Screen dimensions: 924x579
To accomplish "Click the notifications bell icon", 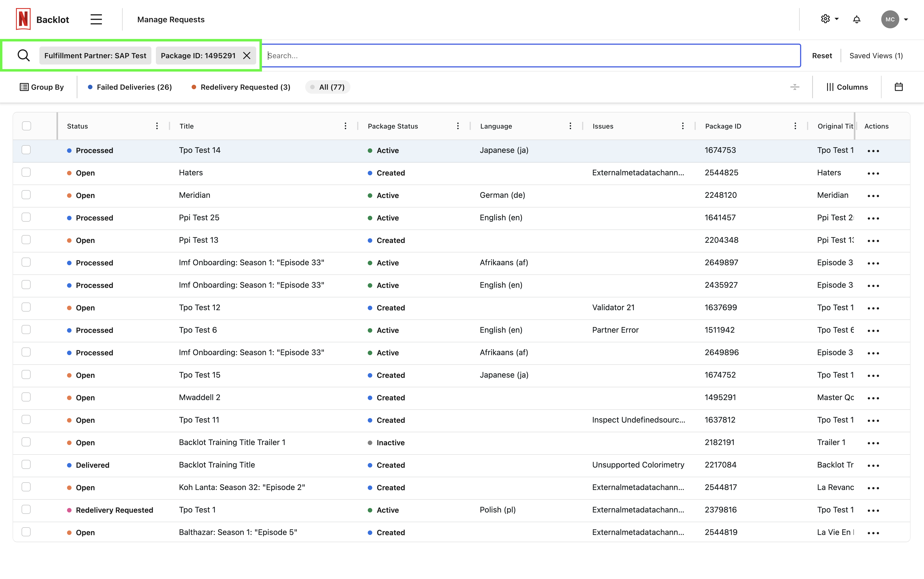I will [x=857, y=19].
